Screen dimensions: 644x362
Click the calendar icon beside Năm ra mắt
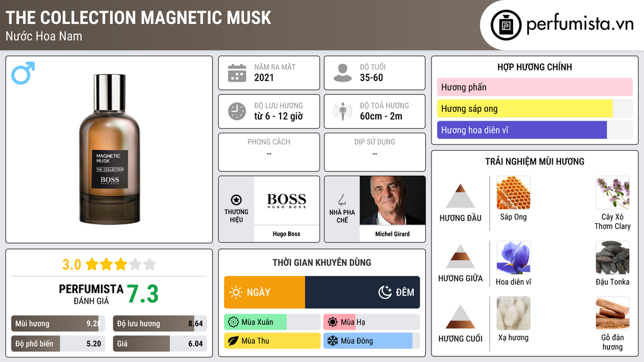coord(237,73)
